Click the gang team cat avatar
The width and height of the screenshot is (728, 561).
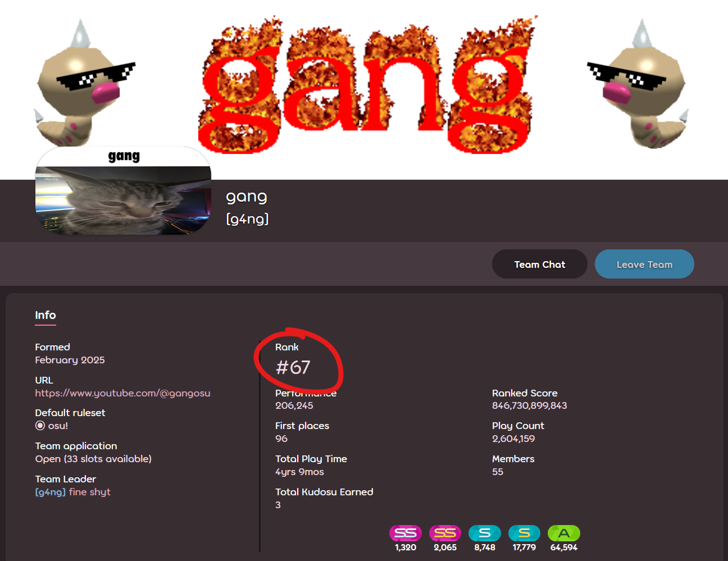tap(123, 190)
